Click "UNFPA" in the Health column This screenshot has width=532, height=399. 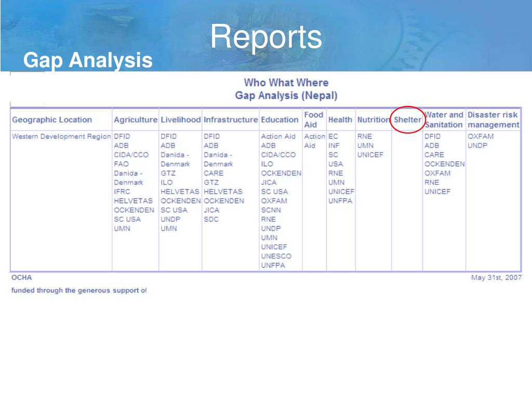click(x=340, y=201)
